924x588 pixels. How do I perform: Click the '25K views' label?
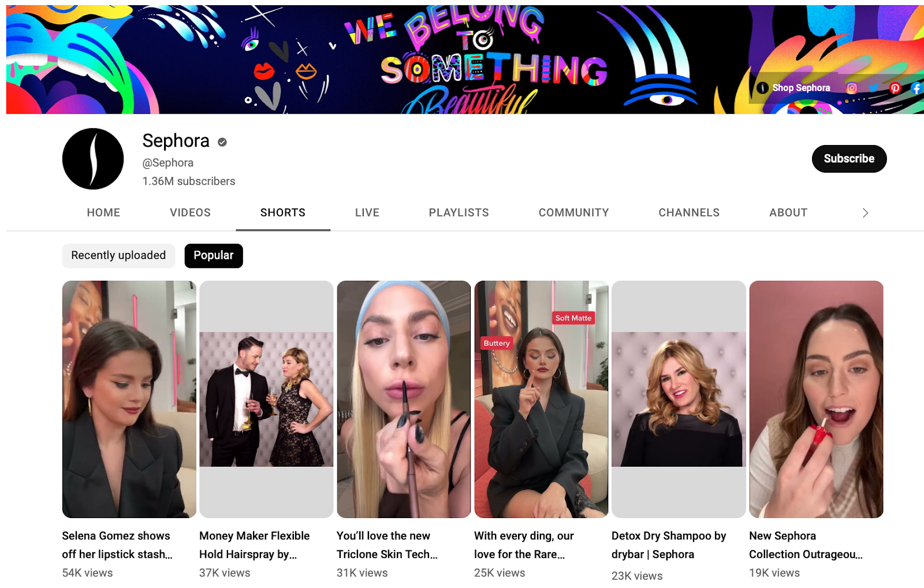pyautogui.click(x=500, y=573)
